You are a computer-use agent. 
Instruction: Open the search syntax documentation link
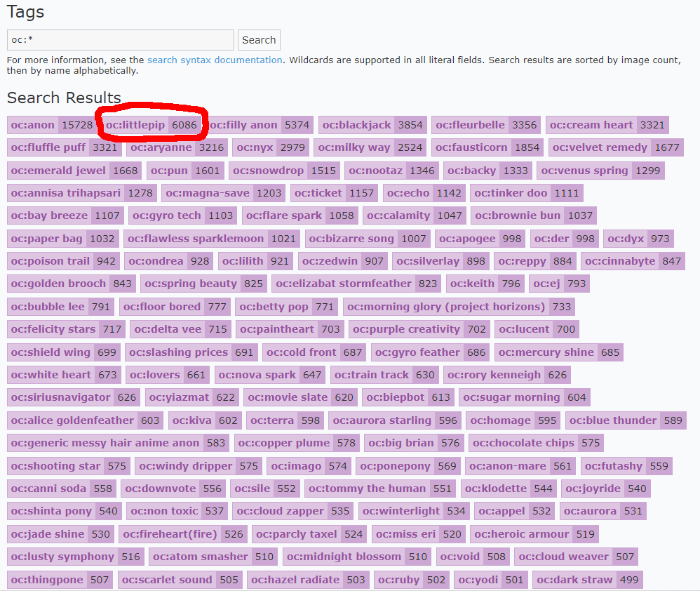pos(215,60)
